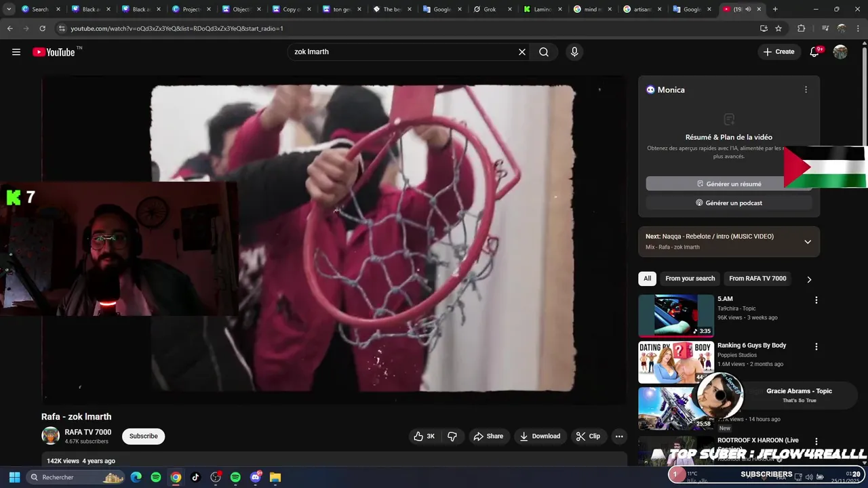The width and height of the screenshot is (868, 488).
Task: Open Chrome media control icon
Action: click(x=825, y=28)
